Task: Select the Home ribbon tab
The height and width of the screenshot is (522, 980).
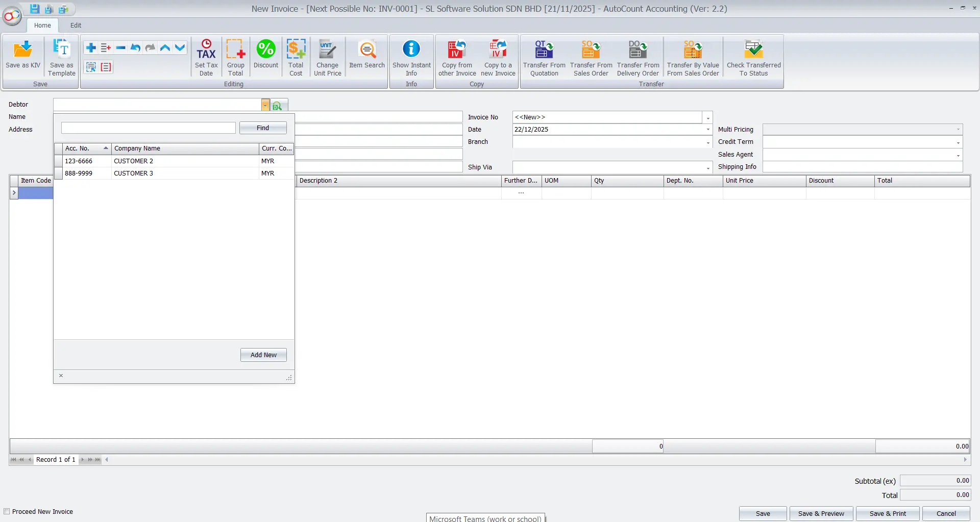Action: point(42,25)
